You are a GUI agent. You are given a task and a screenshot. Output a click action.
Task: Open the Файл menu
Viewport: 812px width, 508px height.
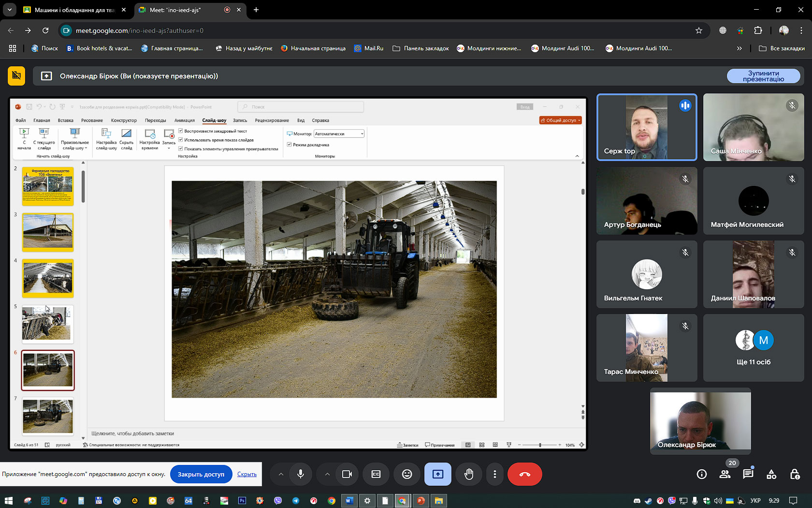pos(21,120)
